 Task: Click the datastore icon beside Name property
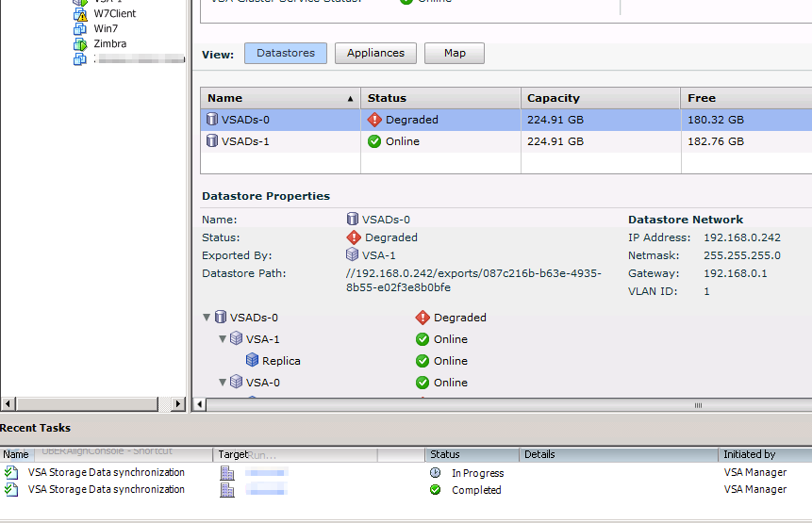click(x=352, y=219)
